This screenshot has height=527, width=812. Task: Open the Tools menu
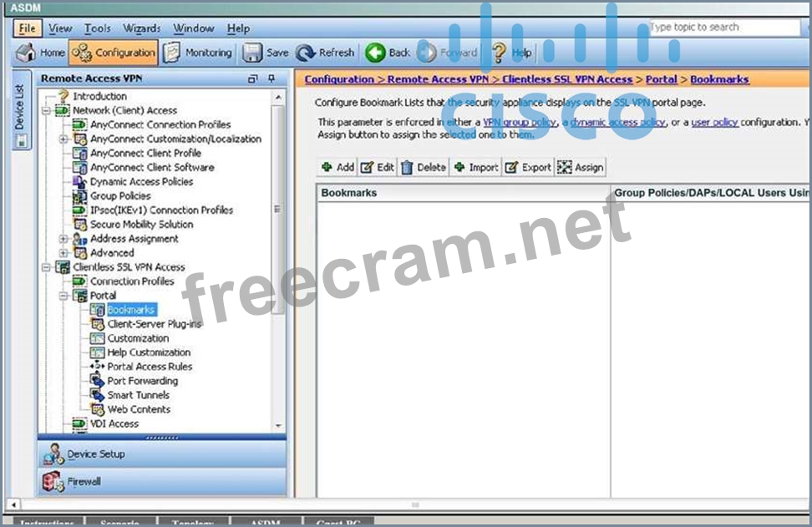[x=98, y=28]
